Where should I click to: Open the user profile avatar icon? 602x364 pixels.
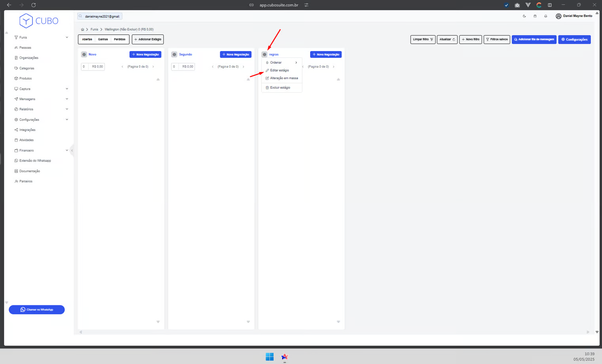(x=558, y=16)
